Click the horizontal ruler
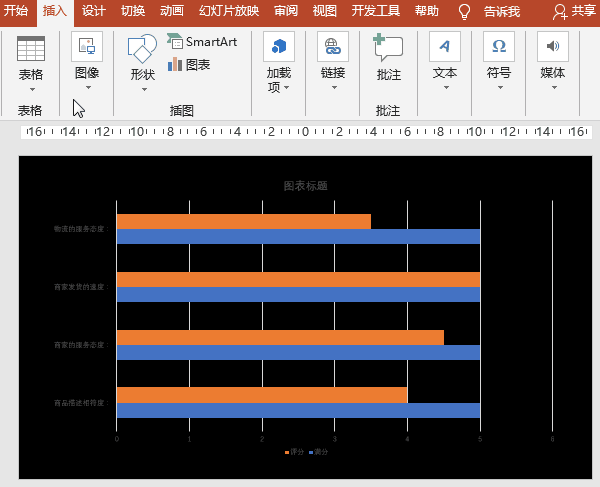The height and width of the screenshot is (487, 600). 306,132
